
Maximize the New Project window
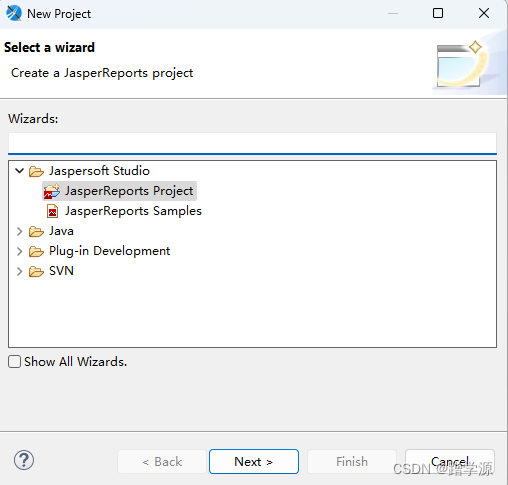438,13
